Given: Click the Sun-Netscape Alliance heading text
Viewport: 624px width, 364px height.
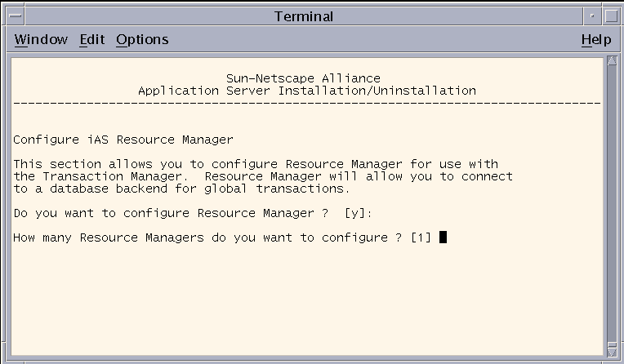Looking at the screenshot, I should tap(303, 78).
